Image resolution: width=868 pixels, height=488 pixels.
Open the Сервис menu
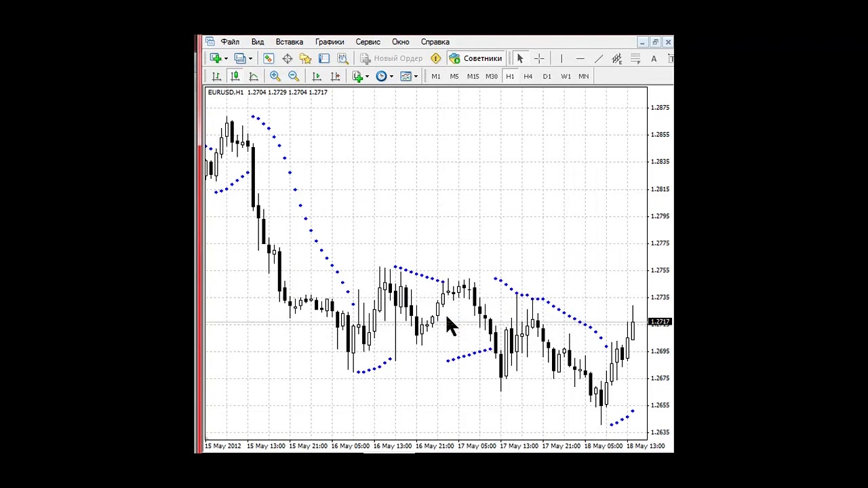click(368, 42)
